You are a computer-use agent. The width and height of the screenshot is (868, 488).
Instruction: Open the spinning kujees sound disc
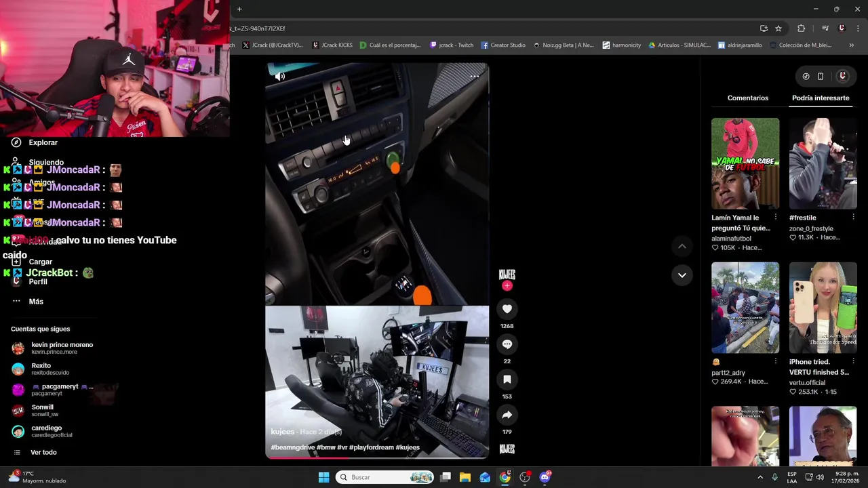(507, 449)
